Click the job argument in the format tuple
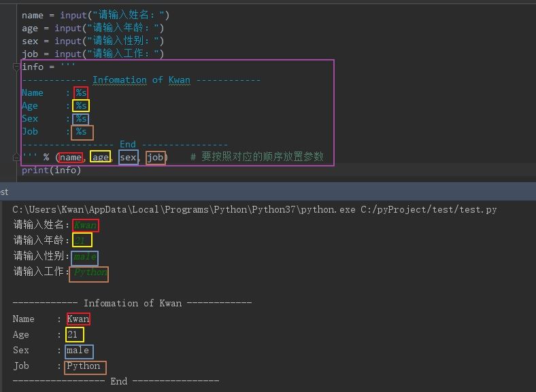This screenshot has height=392, width=536. click(x=156, y=158)
